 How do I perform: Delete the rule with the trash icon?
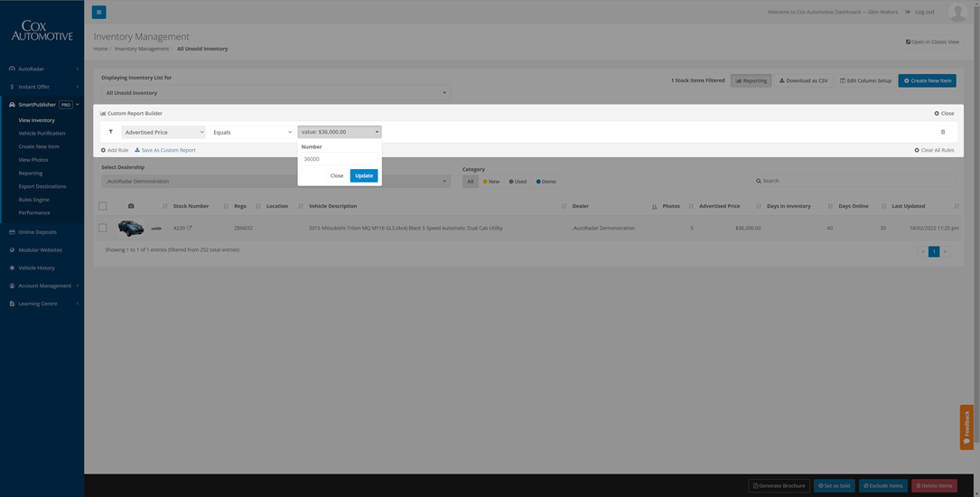(943, 132)
